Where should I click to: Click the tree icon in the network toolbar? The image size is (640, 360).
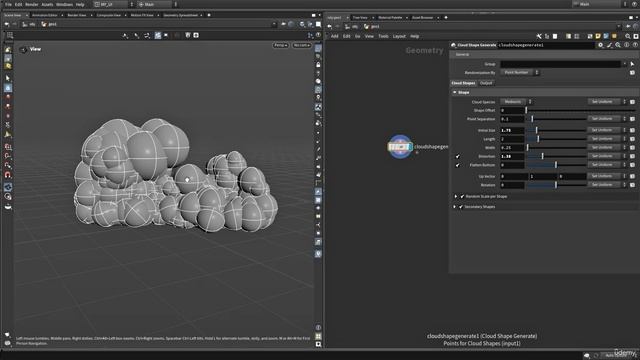(547, 36)
